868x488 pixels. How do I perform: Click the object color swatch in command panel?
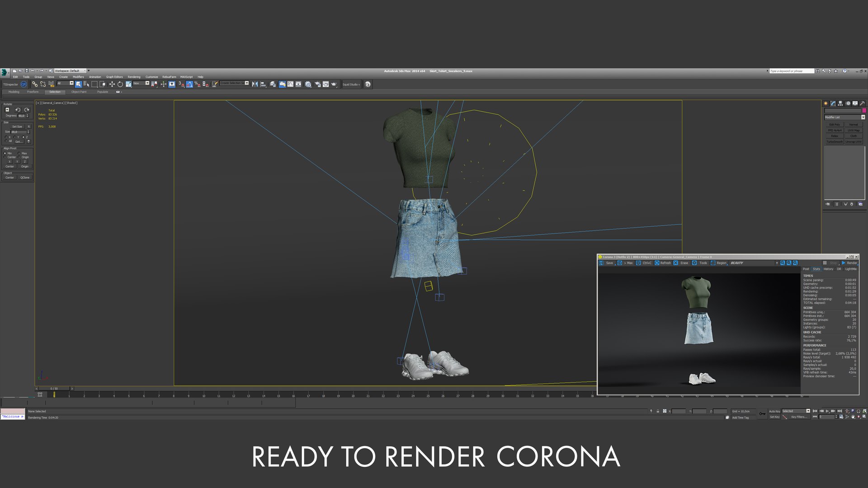tap(864, 111)
